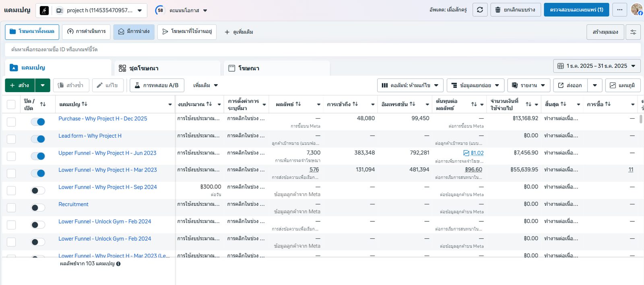Screen dimensions: 644x285
Task: Sort the reach column arrows
Action: 355,104
